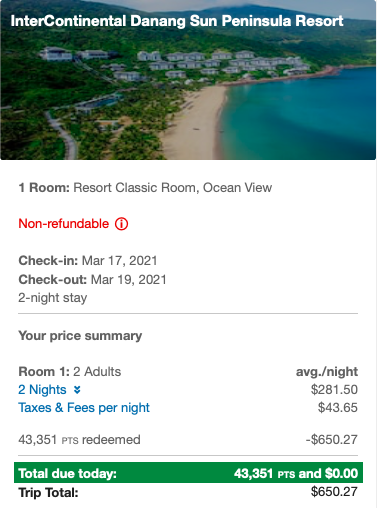Image resolution: width=377 pixels, height=508 pixels.
Task: Click the Resort Classic Room, Ocean View text
Action: pyautogui.click(x=172, y=188)
